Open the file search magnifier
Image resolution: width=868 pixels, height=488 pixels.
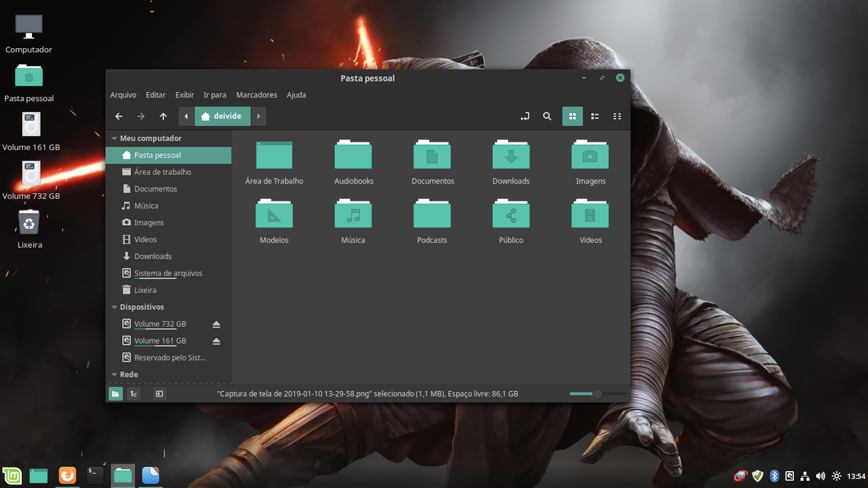547,117
